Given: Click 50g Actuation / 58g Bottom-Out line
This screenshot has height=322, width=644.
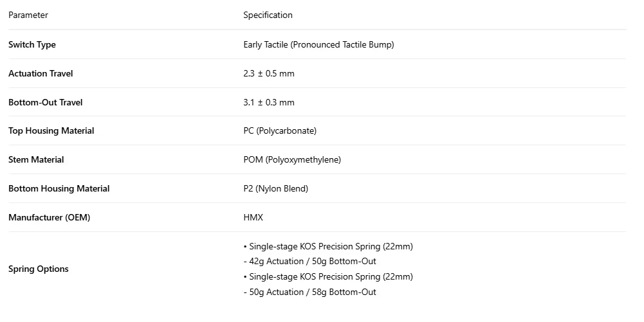Looking at the screenshot, I should pos(309,292).
